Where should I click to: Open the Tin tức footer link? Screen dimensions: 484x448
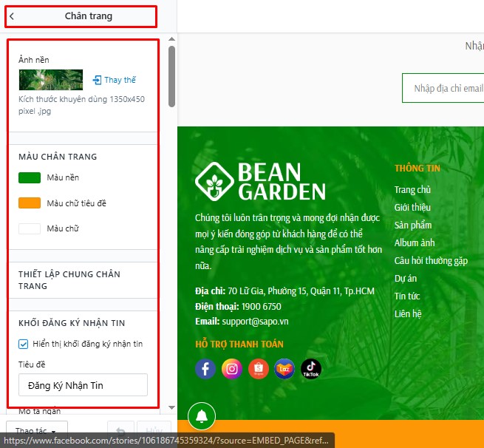(407, 296)
